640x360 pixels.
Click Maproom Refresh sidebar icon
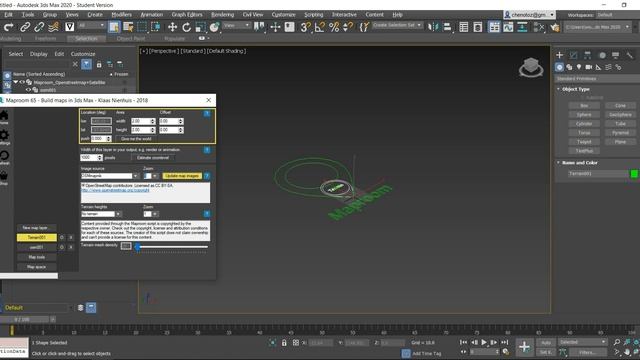4,157
